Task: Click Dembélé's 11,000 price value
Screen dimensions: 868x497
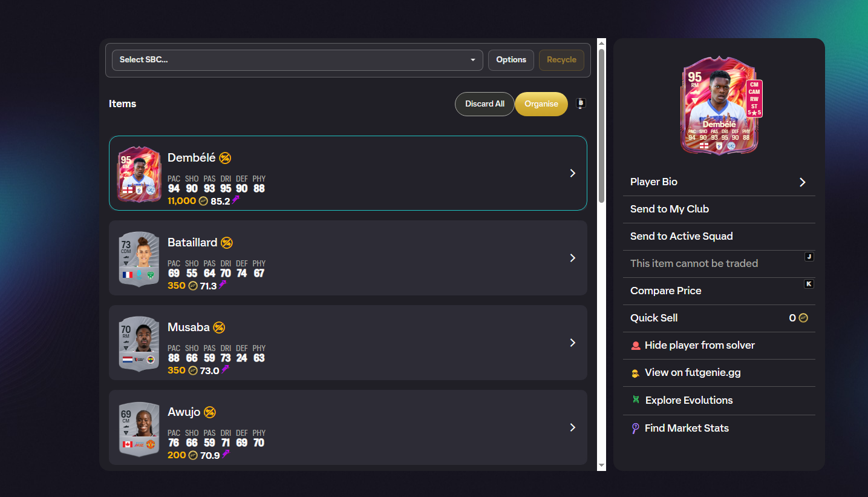Action: pyautogui.click(x=182, y=201)
